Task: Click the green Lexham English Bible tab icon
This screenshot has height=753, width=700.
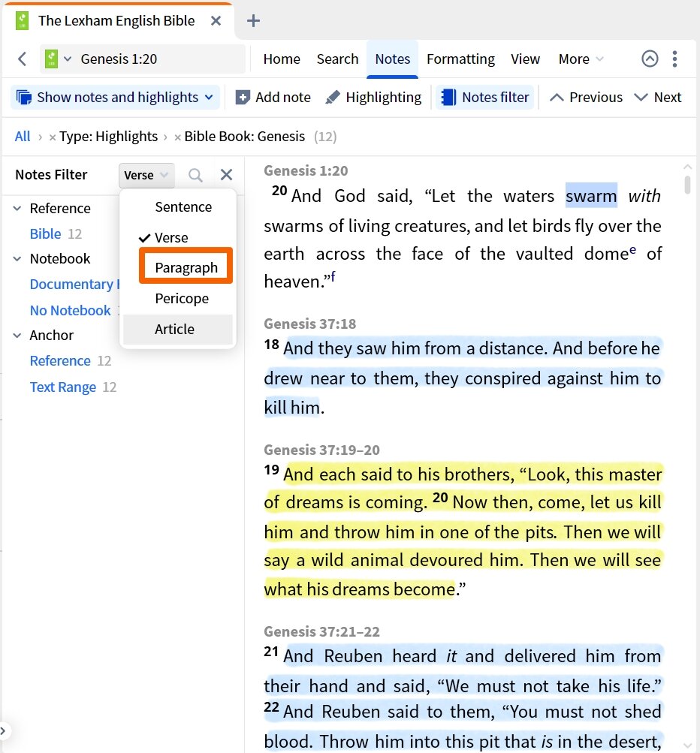Action: tap(22, 21)
